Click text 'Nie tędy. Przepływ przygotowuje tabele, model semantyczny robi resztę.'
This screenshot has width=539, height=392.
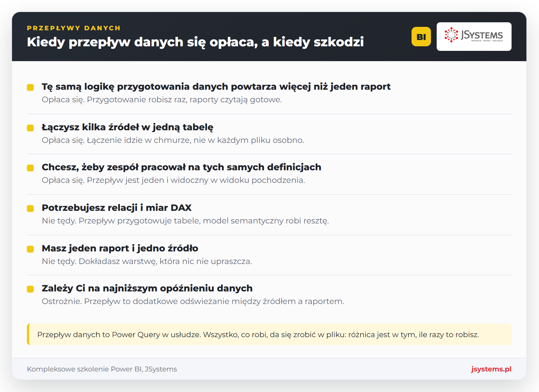pyautogui.click(x=185, y=221)
